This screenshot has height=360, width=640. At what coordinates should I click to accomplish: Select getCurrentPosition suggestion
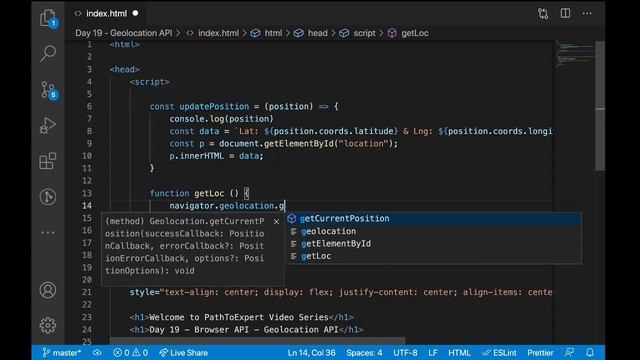433,219
